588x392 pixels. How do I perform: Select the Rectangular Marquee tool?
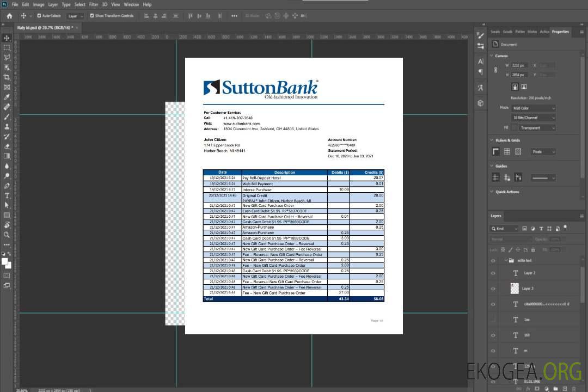click(x=7, y=48)
